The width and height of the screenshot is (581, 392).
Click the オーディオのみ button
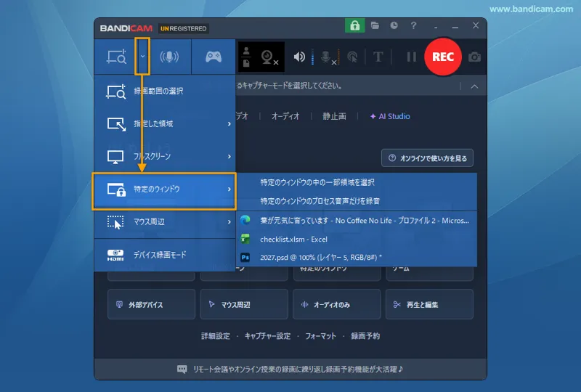tap(336, 305)
